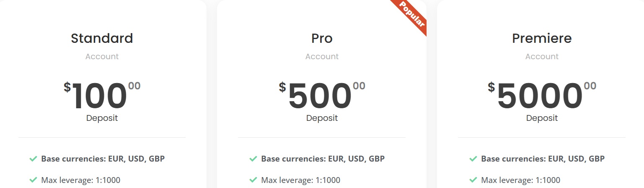This screenshot has height=188, width=644.
Task: Click Base currencies text in Standard card
Action: (x=103, y=159)
